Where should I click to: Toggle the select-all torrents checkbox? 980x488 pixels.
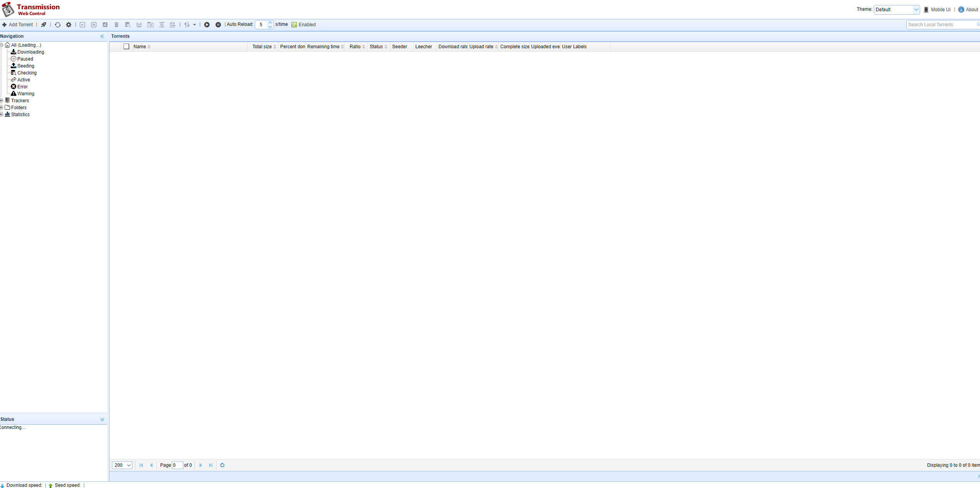(126, 47)
